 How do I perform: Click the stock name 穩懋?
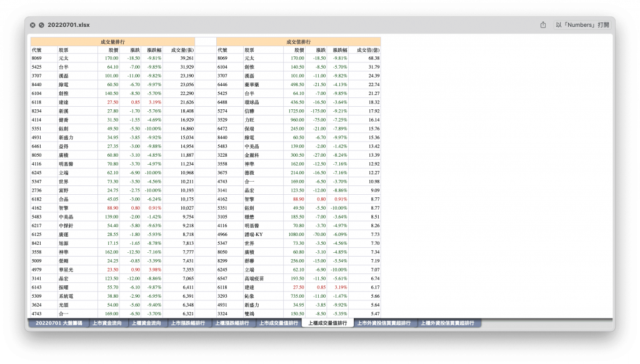point(249,217)
